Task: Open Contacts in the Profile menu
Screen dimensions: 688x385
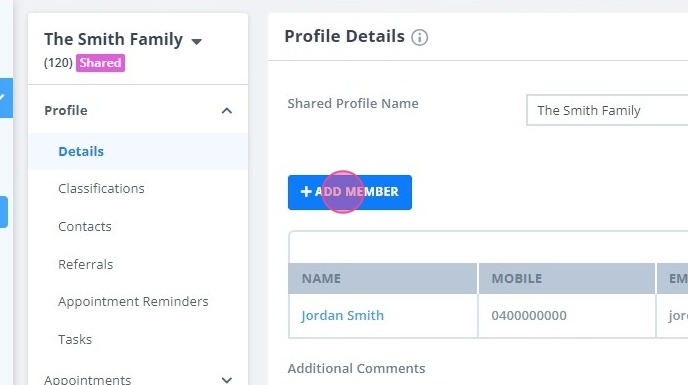Action: (85, 227)
